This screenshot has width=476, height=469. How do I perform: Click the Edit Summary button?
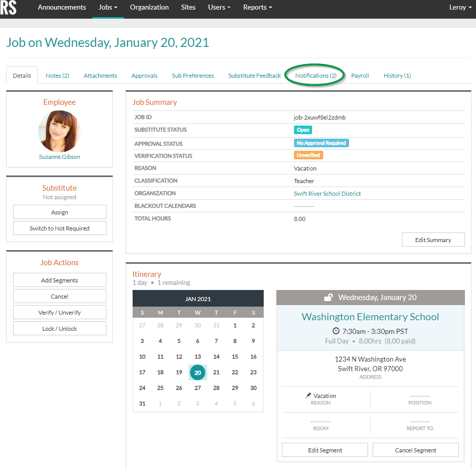click(433, 240)
